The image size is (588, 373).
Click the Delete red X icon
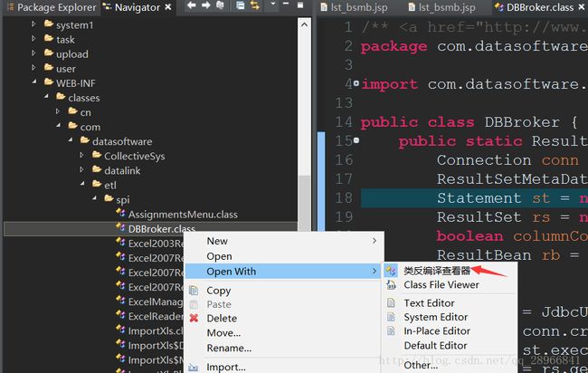click(x=194, y=318)
